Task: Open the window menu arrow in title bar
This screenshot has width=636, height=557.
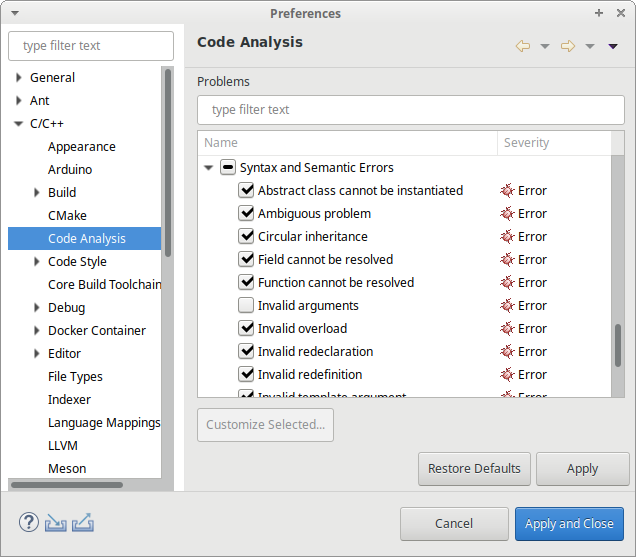Action: (15, 13)
